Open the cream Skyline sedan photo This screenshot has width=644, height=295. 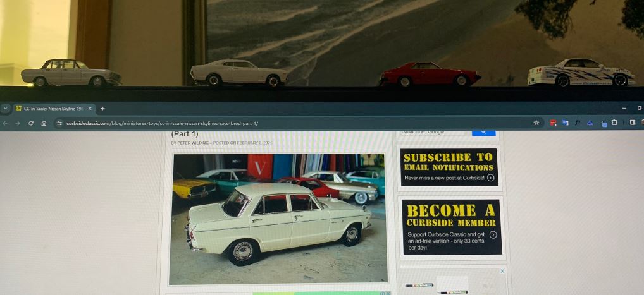click(x=278, y=219)
